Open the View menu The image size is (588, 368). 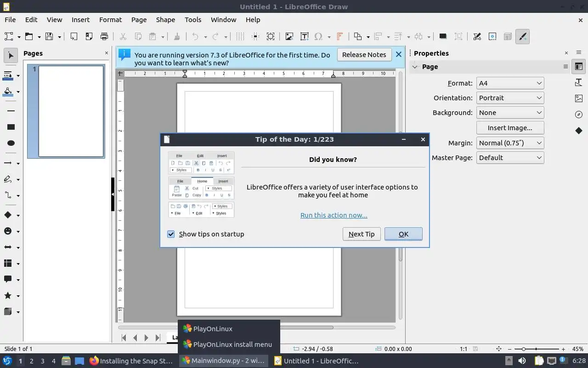[x=54, y=20]
